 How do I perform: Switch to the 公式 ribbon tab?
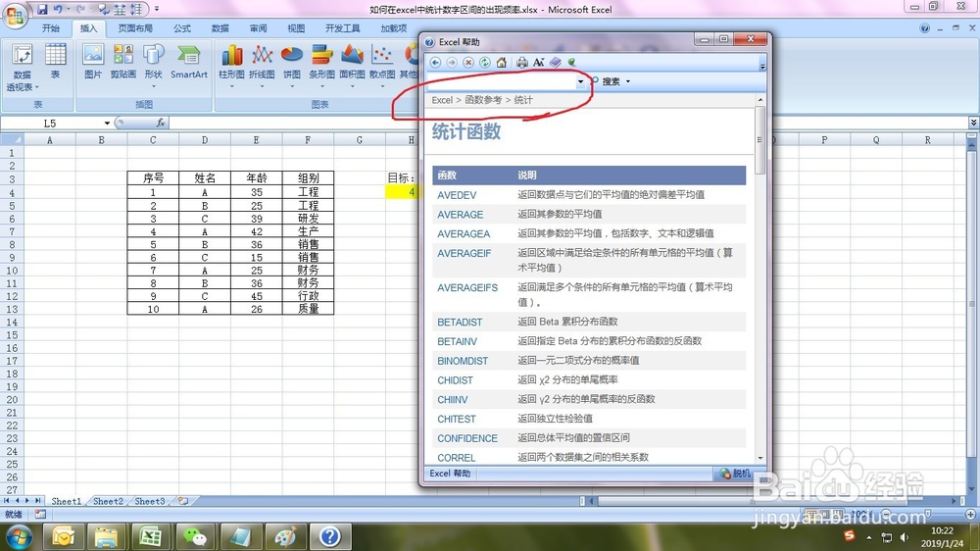[182, 28]
